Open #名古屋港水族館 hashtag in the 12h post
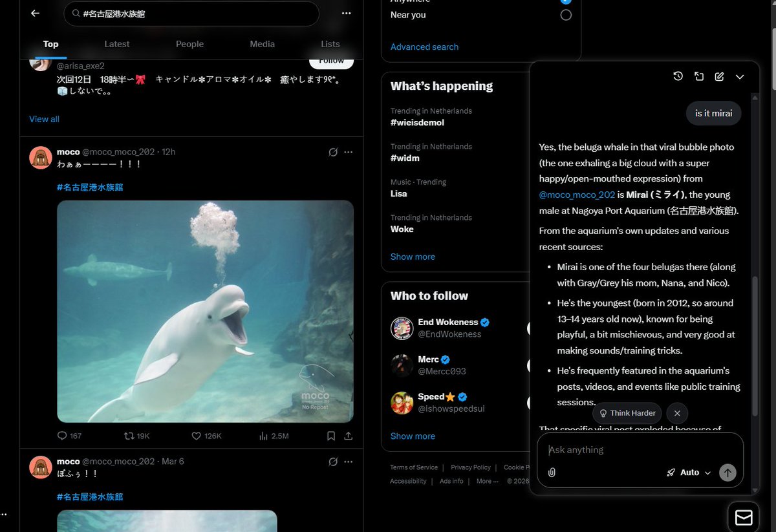Viewport: 776px width, 532px height. [x=90, y=187]
